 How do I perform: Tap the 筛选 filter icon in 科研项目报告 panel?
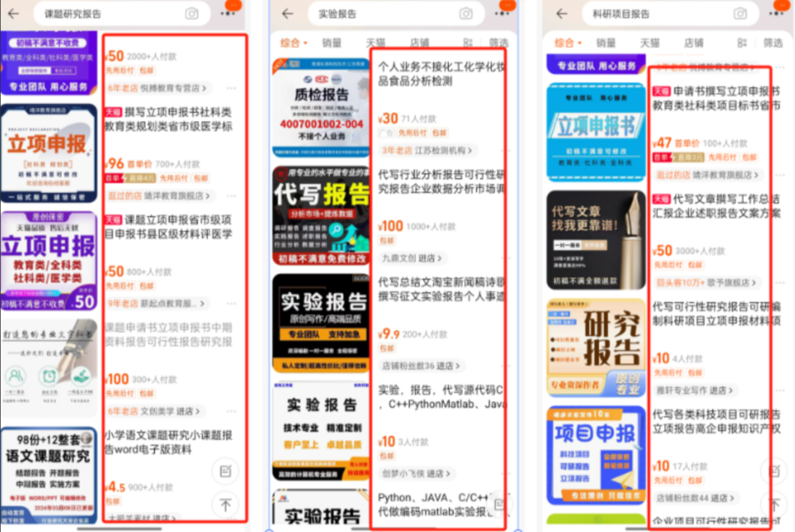click(775, 43)
